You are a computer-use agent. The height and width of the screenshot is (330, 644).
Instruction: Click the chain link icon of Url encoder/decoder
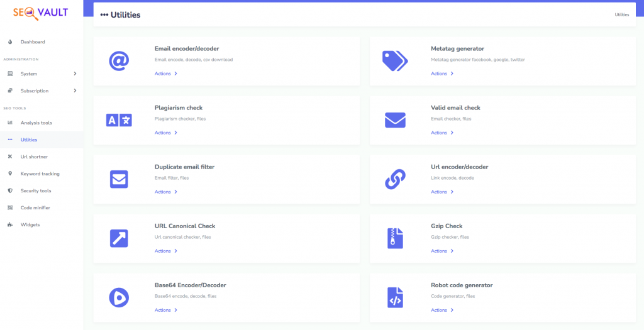pos(395,179)
